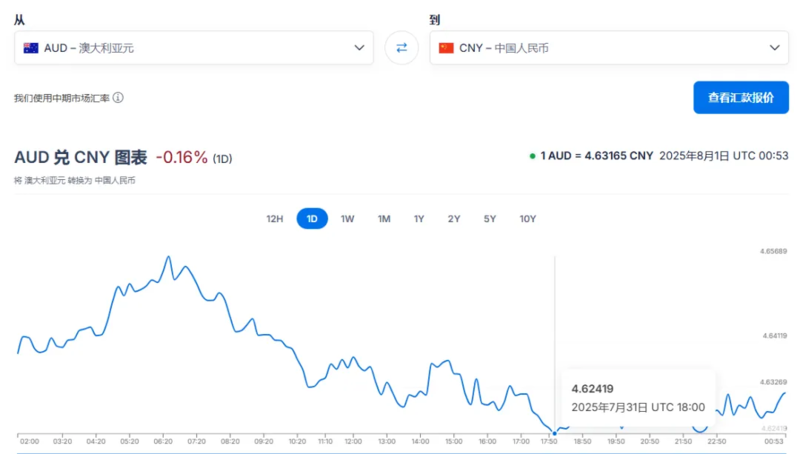800x454 pixels.
Task: Click the Chinese flag icon
Action: tap(446, 48)
